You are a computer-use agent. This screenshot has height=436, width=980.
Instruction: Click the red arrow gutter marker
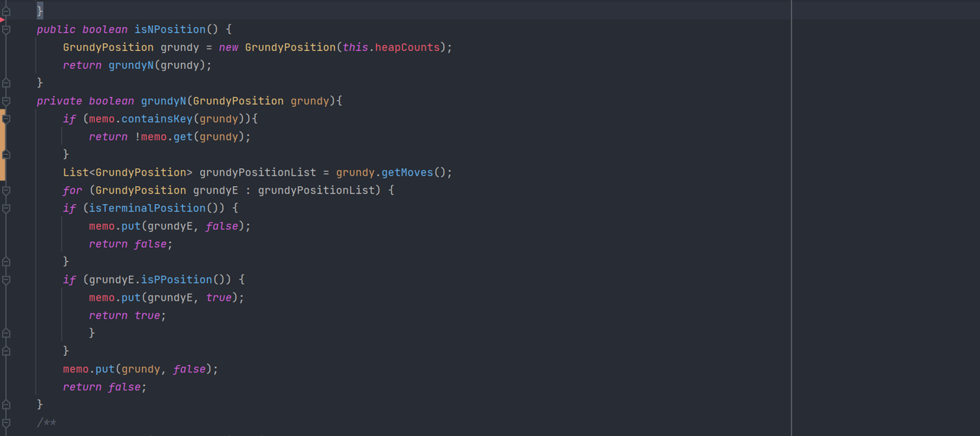click(2, 20)
